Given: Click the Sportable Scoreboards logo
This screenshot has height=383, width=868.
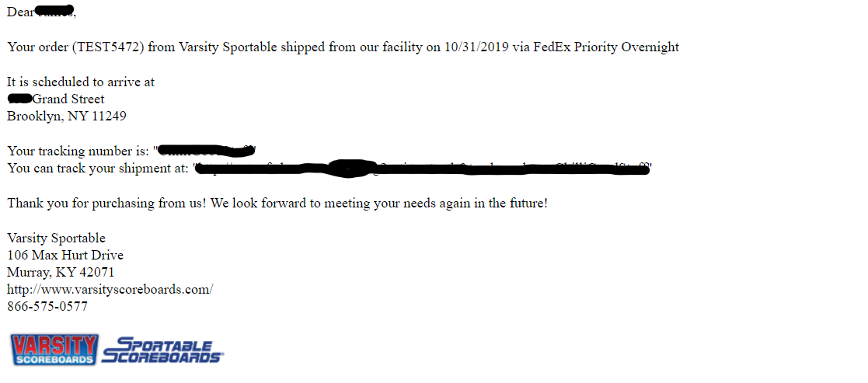Looking at the screenshot, I should tap(162, 350).
